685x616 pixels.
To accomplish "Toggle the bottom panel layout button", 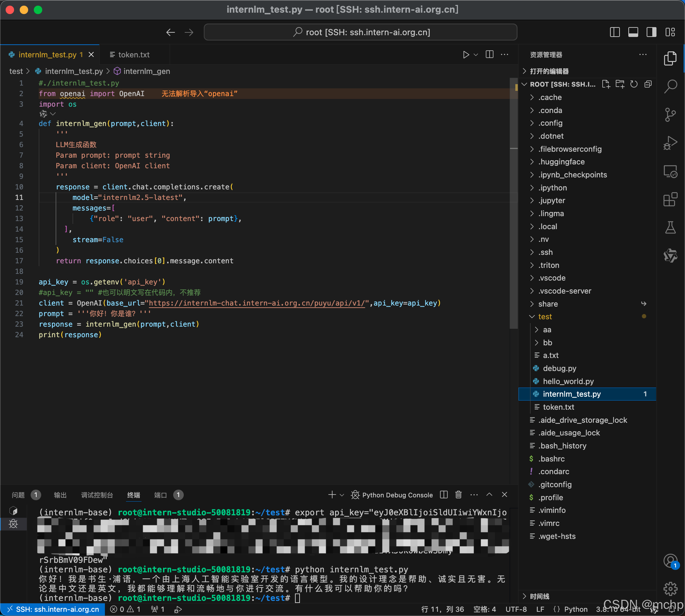I will point(633,32).
